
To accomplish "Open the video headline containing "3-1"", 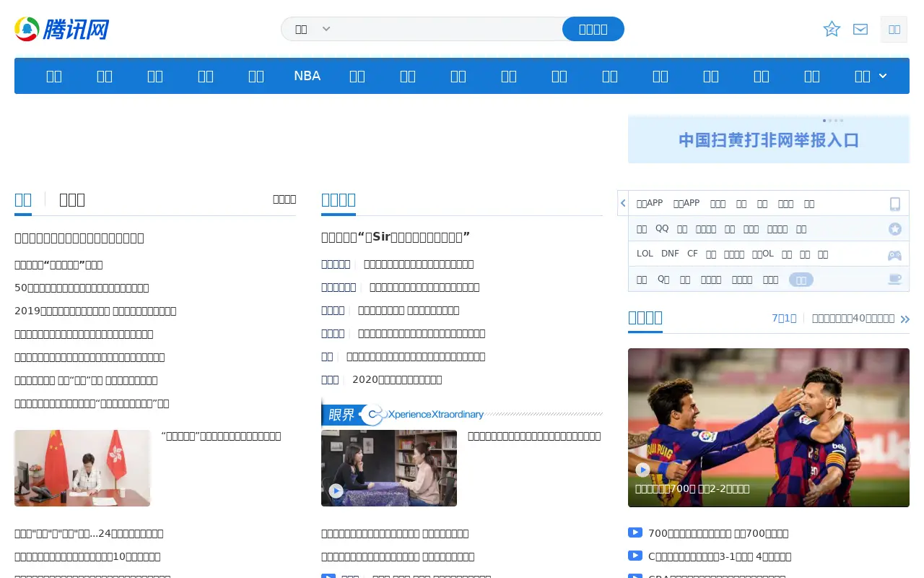I will pyautogui.click(x=720, y=556).
